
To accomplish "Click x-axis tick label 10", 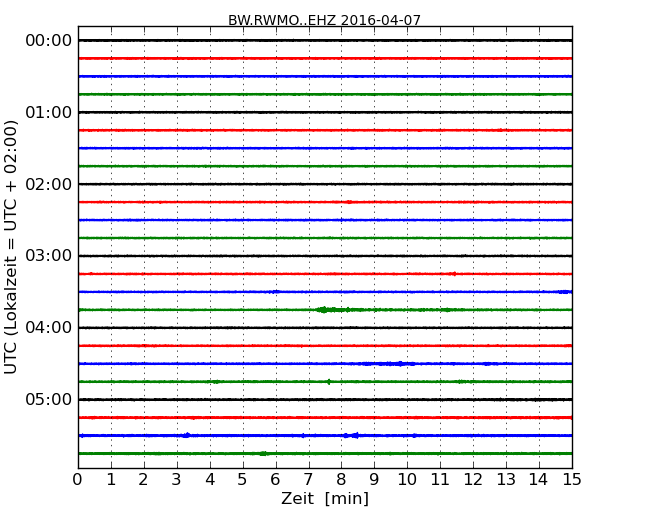I will [x=407, y=480].
